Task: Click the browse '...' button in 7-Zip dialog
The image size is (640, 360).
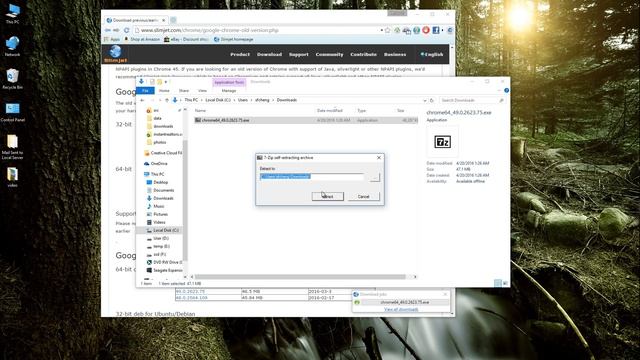Action: [x=374, y=177]
